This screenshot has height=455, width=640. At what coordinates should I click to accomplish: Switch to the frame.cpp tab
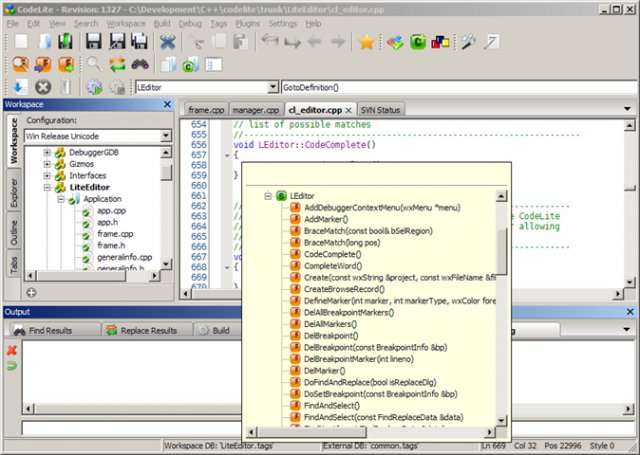[x=206, y=110]
